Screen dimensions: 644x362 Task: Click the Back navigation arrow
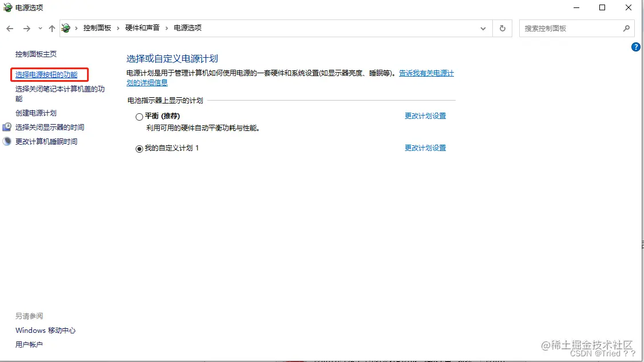10,27
